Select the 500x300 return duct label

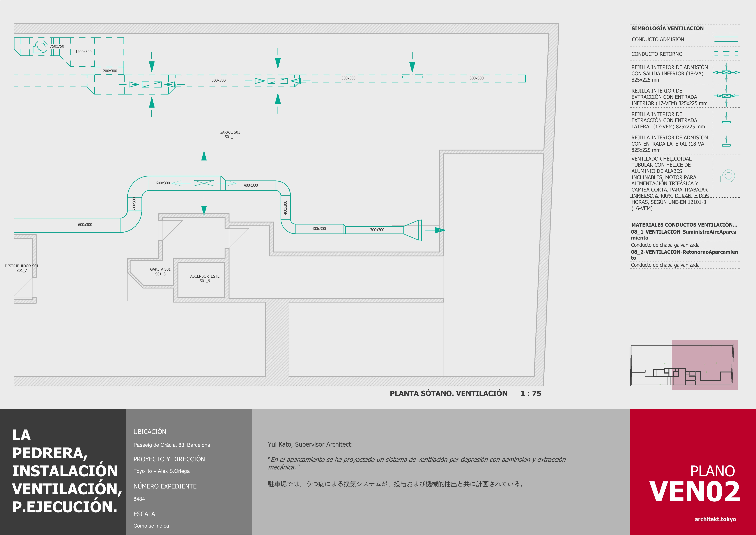point(219,81)
